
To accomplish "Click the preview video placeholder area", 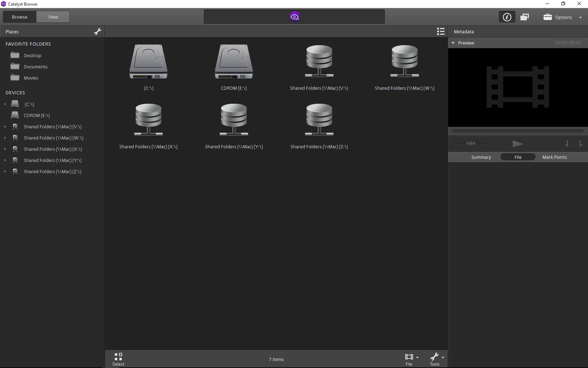I will pyautogui.click(x=518, y=87).
